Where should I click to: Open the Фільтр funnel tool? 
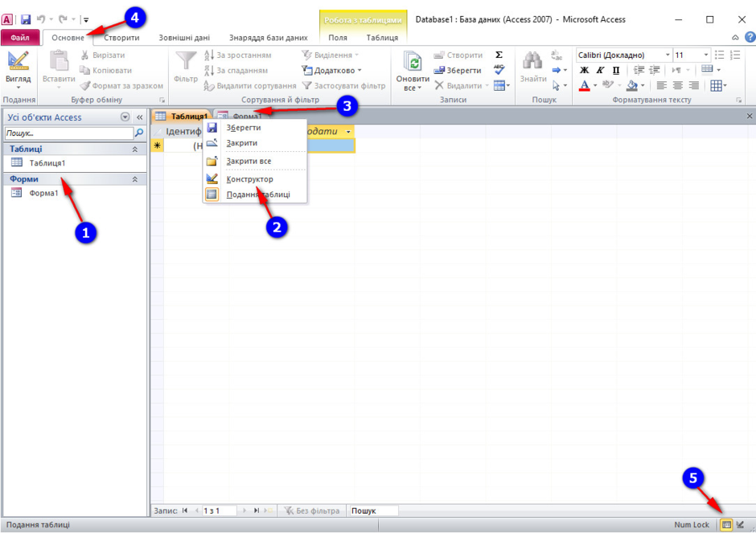tap(186, 68)
